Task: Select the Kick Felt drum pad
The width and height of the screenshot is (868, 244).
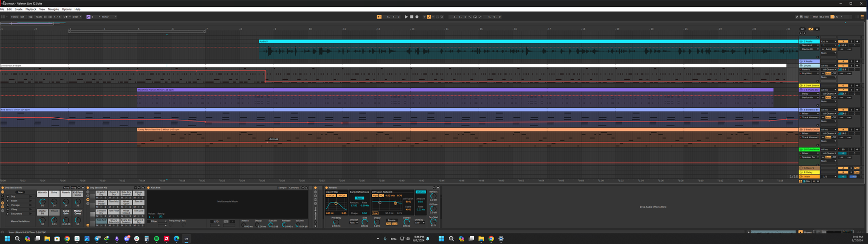Action: [101, 221]
